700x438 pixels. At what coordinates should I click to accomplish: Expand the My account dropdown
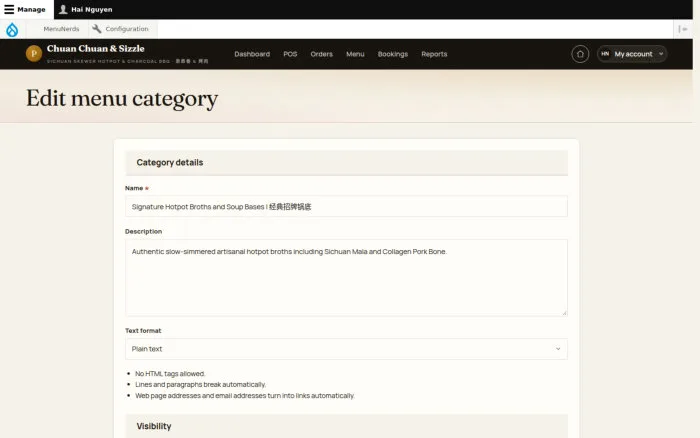coord(632,54)
